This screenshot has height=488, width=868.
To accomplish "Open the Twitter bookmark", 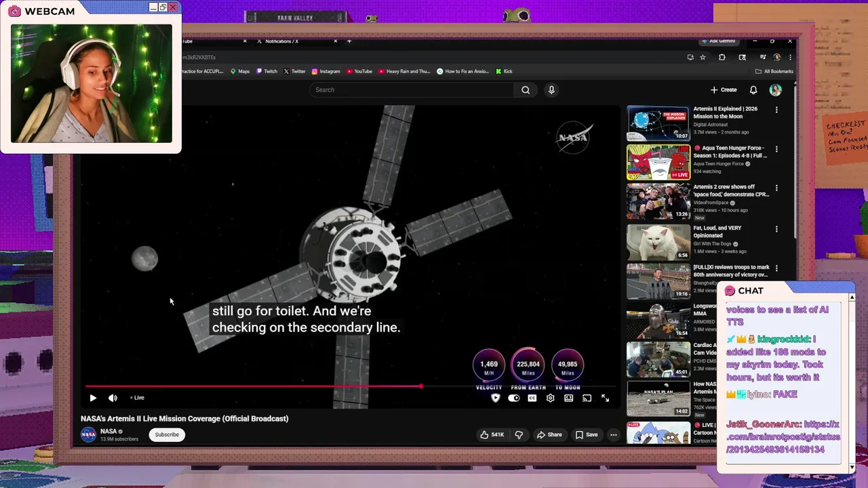I will 294,71.
